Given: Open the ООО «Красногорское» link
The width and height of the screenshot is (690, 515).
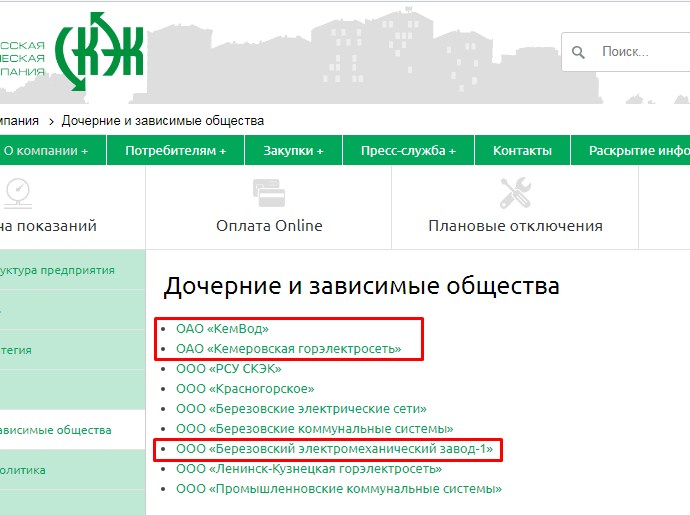Looking at the screenshot, I should (245, 389).
